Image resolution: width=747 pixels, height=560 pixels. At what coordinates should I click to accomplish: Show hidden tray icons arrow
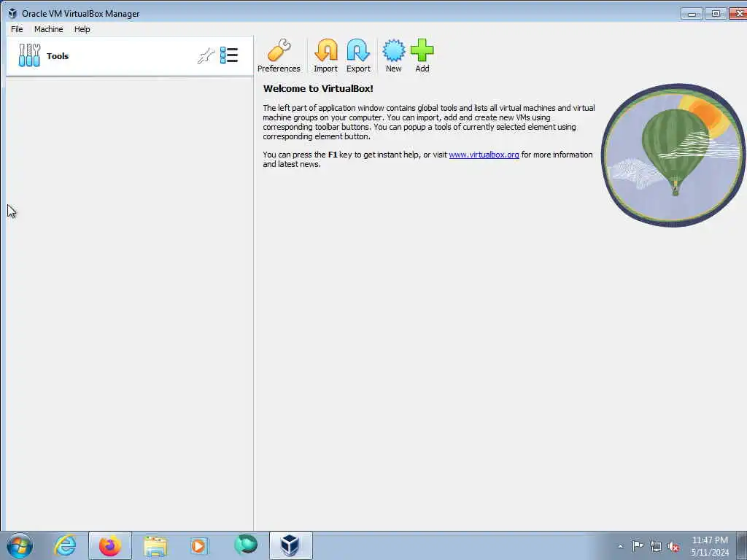(x=620, y=546)
